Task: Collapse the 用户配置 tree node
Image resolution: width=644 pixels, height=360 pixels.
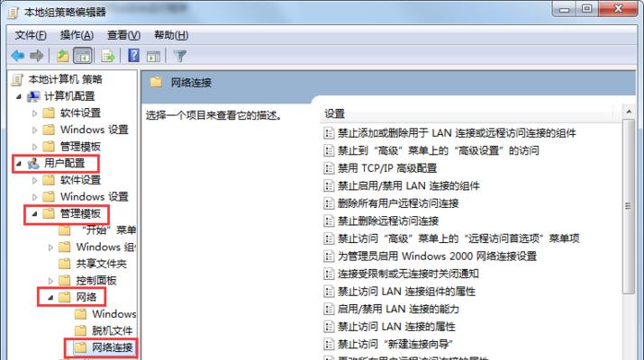Action: [19, 164]
